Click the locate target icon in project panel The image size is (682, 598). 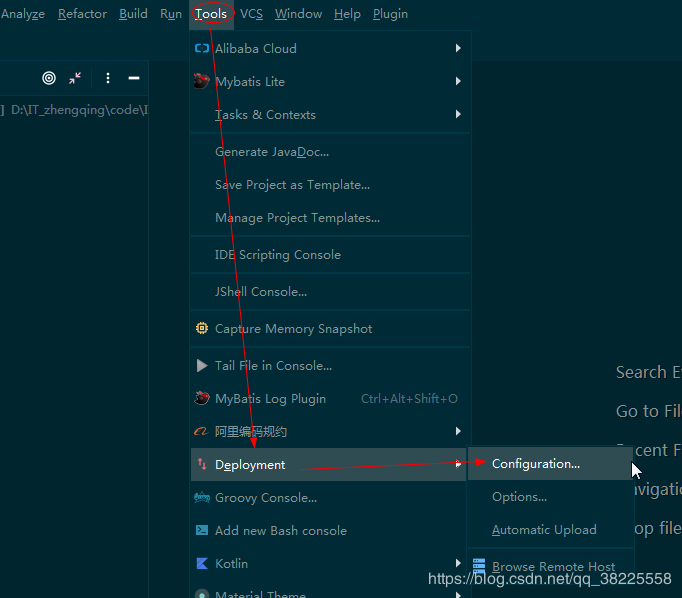[x=49, y=78]
